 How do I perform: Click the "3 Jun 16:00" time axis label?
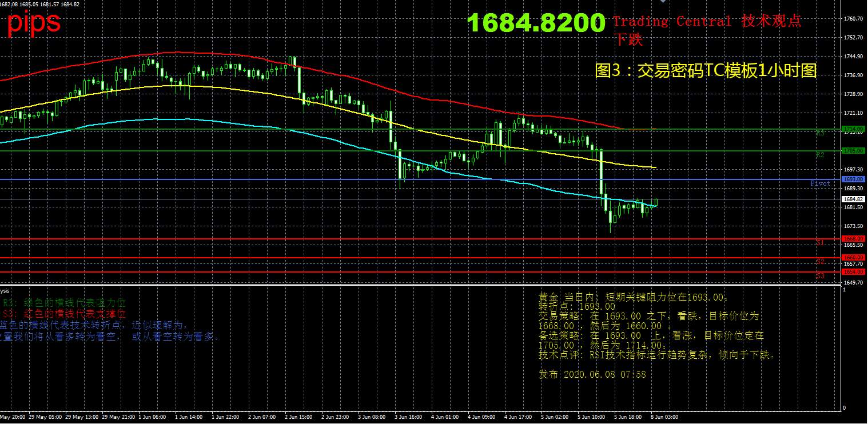[x=409, y=418]
